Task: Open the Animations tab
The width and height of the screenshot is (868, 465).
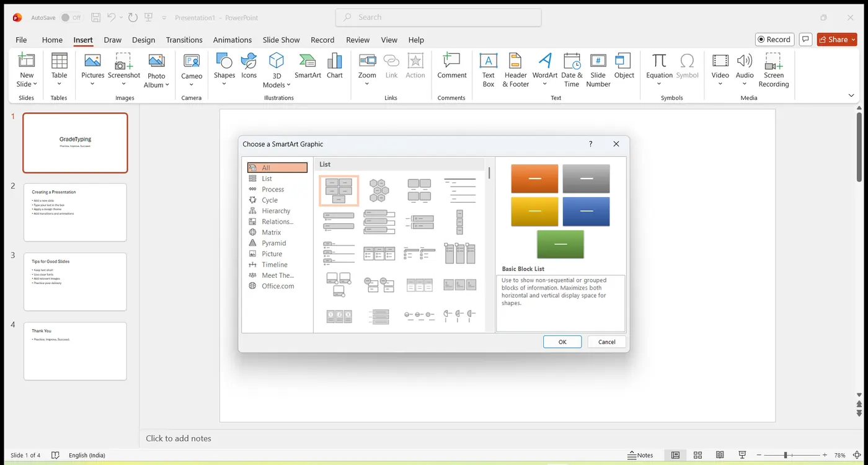Action: tap(232, 40)
